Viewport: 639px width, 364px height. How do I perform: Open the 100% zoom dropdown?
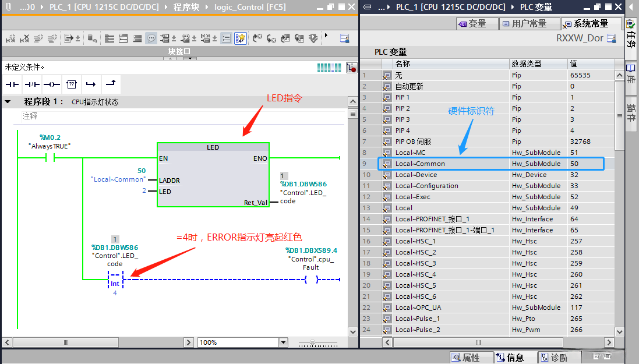[283, 342]
